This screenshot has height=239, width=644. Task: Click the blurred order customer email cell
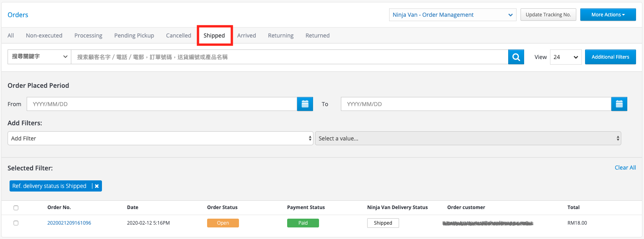pos(487,223)
